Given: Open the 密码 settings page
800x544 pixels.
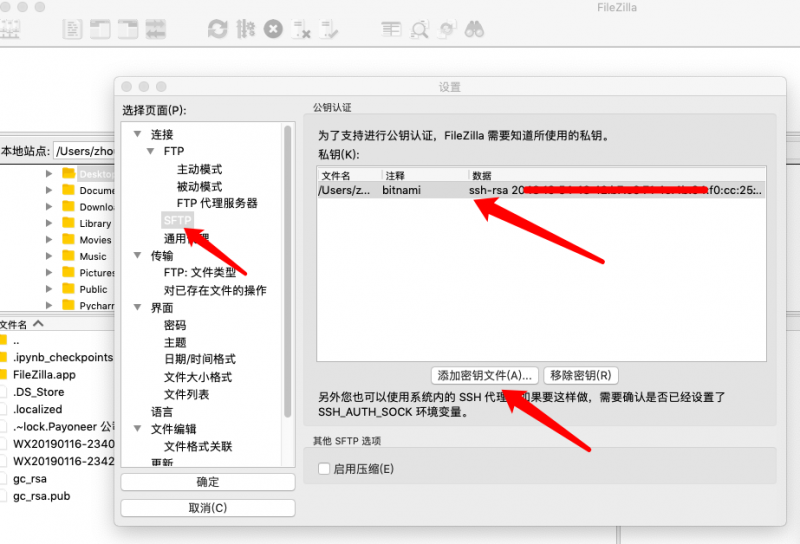Looking at the screenshot, I should point(175,325).
